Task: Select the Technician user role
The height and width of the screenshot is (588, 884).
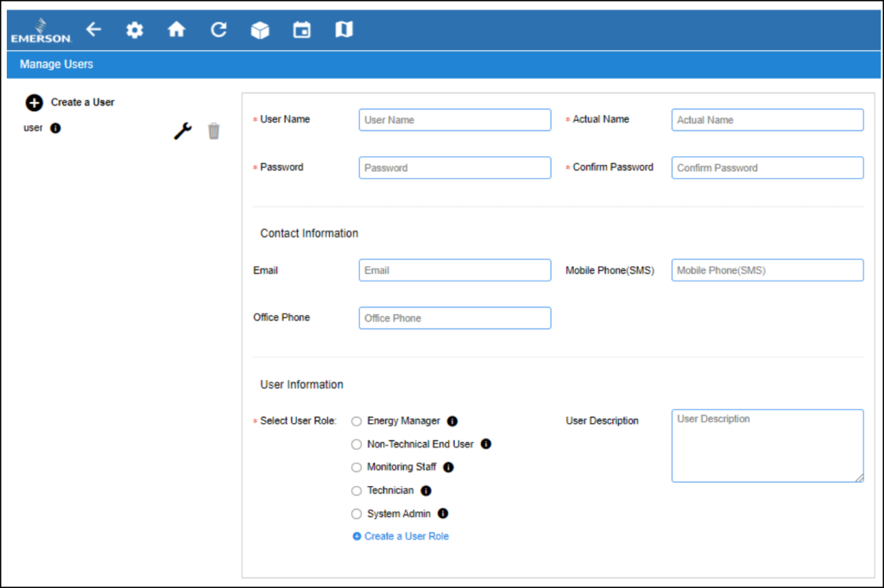Action: pyautogui.click(x=357, y=490)
